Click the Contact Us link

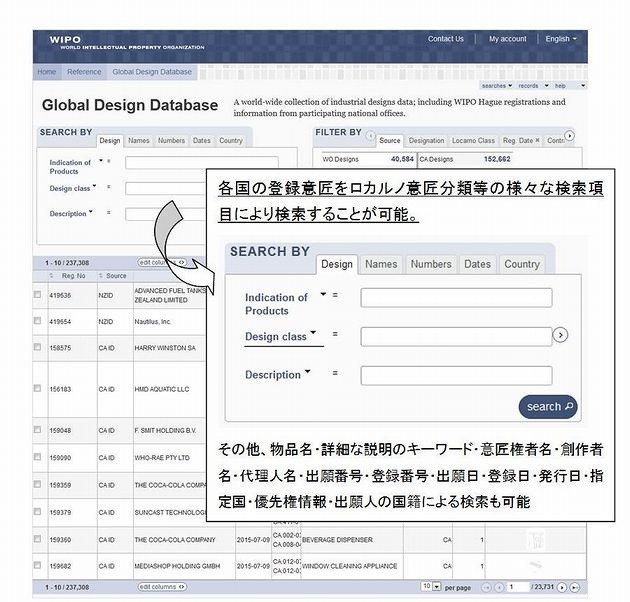pos(446,39)
